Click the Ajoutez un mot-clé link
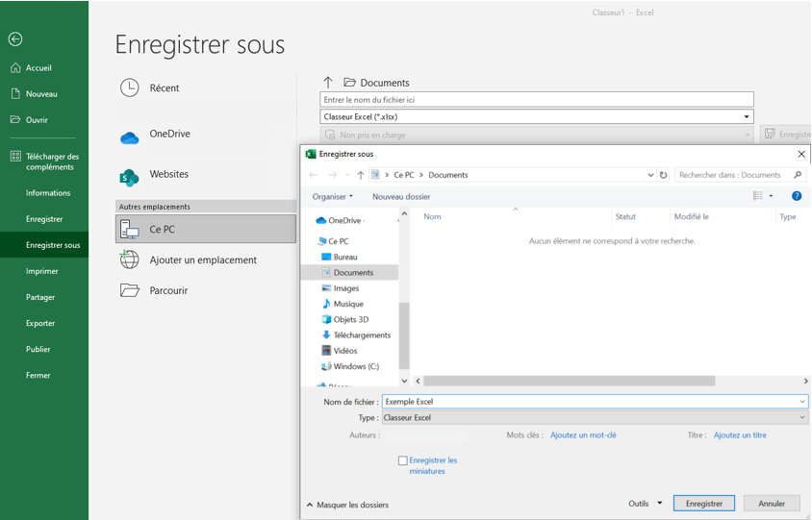 [x=583, y=435]
